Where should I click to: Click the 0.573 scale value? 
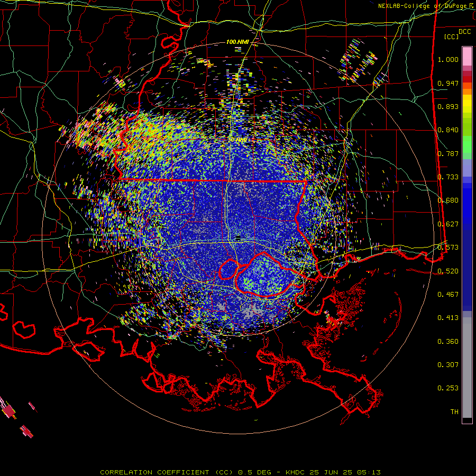(x=448, y=248)
